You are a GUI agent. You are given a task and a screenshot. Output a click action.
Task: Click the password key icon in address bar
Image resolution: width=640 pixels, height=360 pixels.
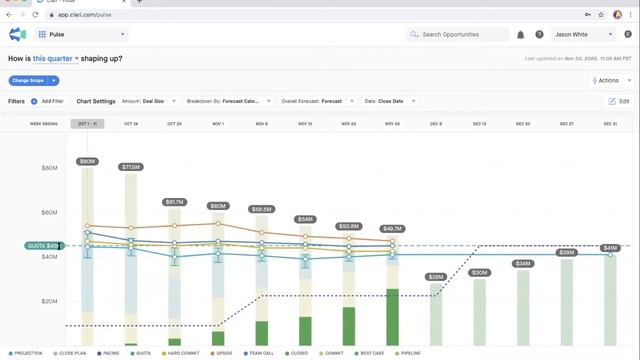tap(588, 15)
